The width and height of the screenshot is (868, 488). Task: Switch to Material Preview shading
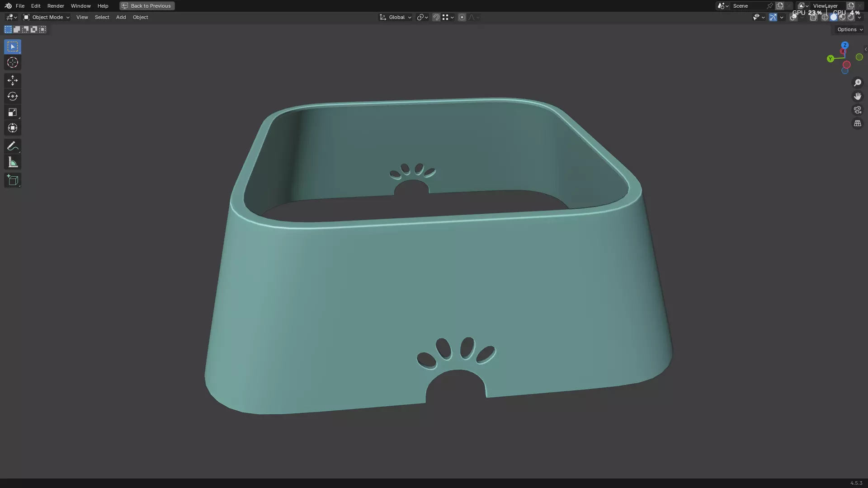[x=842, y=17]
